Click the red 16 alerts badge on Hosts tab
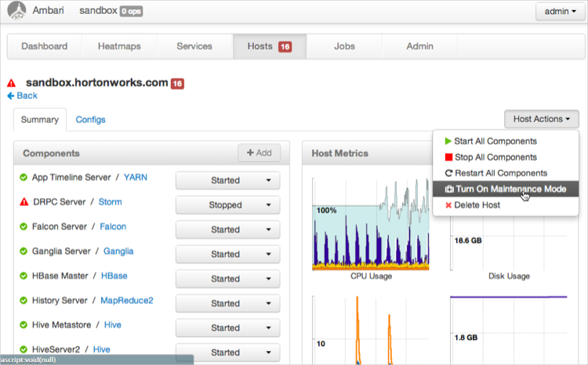The height and width of the screenshot is (365, 588). [x=285, y=47]
